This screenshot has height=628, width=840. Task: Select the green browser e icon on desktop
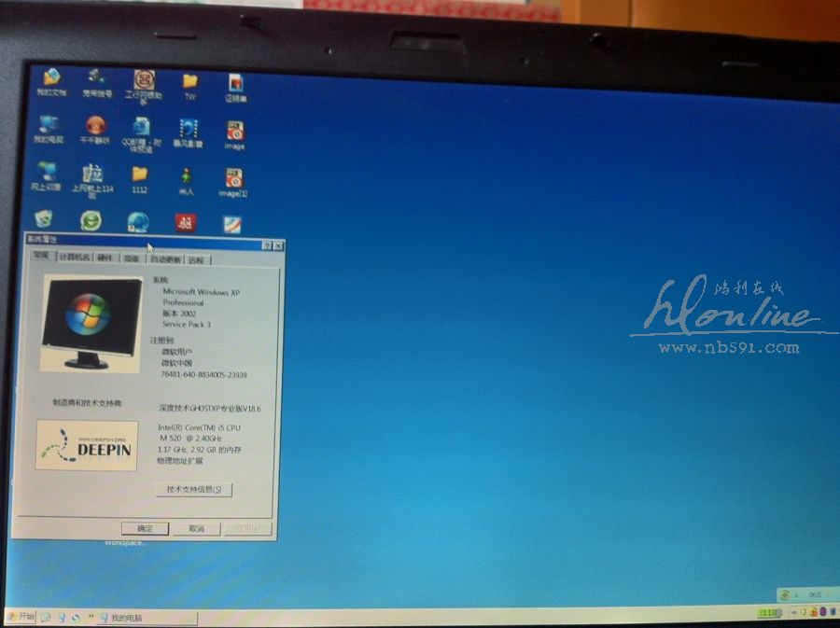[91, 220]
